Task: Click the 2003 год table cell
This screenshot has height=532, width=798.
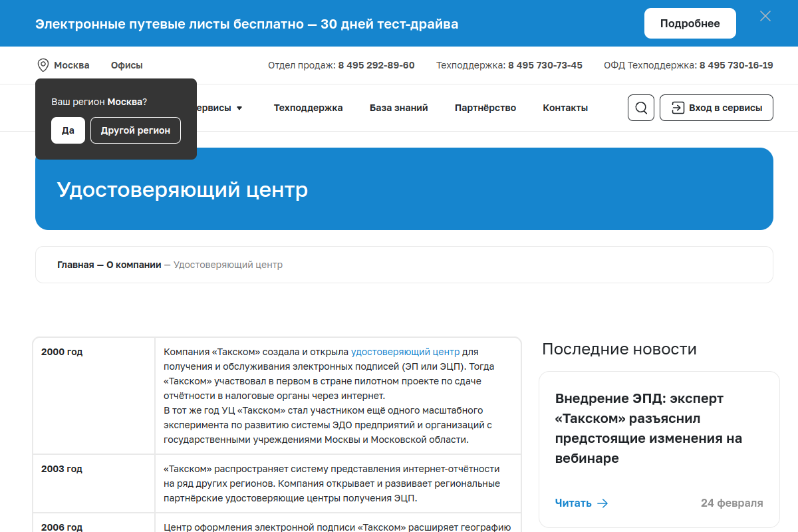Action: coord(94,483)
